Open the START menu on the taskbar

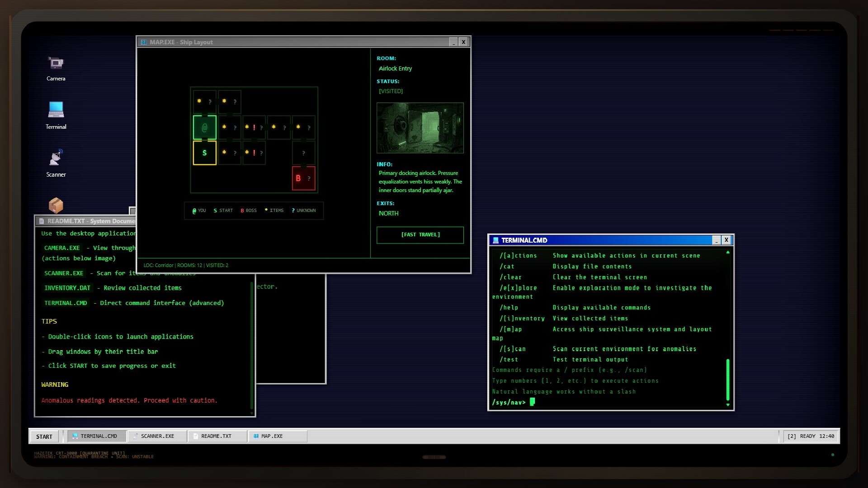[x=44, y=436]
